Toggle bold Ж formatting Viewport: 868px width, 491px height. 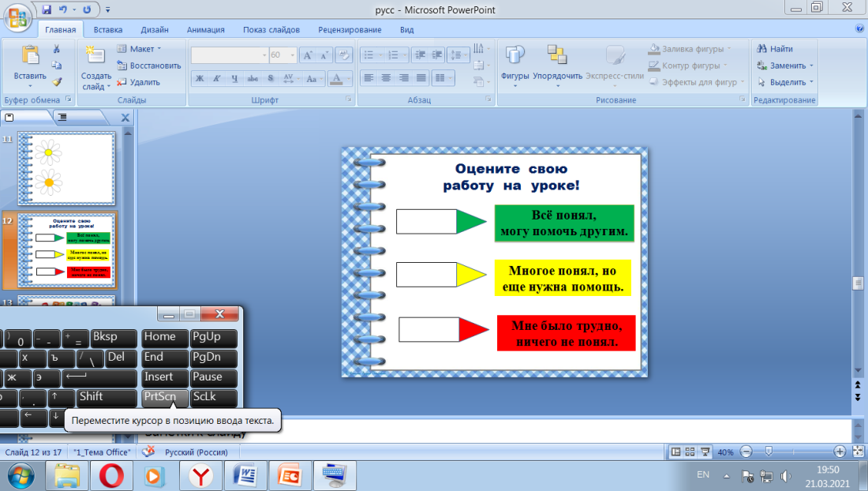(x=200, y=78)
